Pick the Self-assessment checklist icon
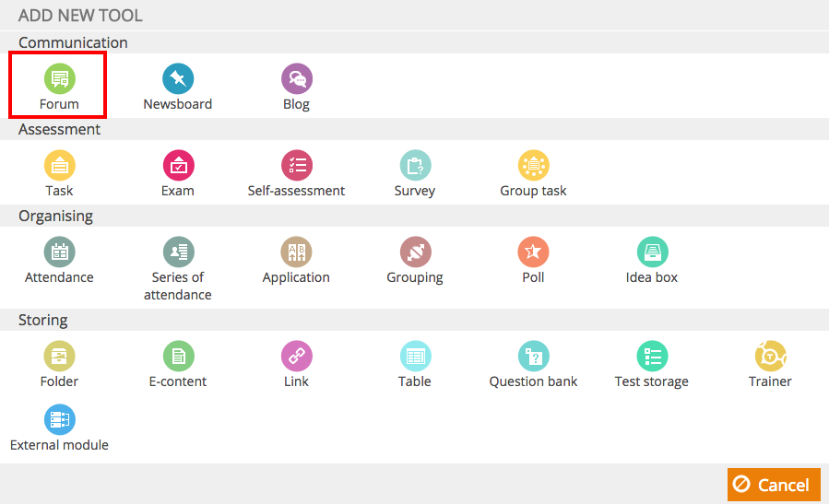Viewport: 829px width, 504px height. (x=297, y=165)
